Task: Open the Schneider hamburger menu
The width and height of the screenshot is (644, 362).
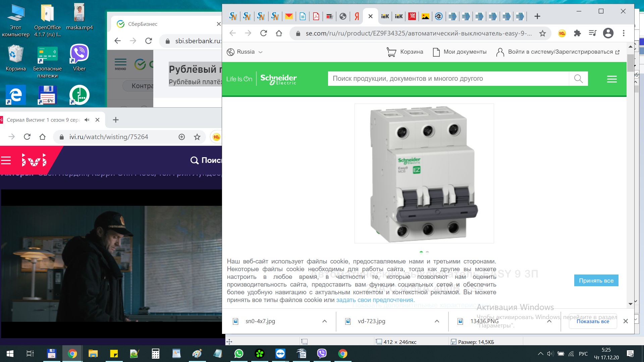Action: (x=612, y=79)
